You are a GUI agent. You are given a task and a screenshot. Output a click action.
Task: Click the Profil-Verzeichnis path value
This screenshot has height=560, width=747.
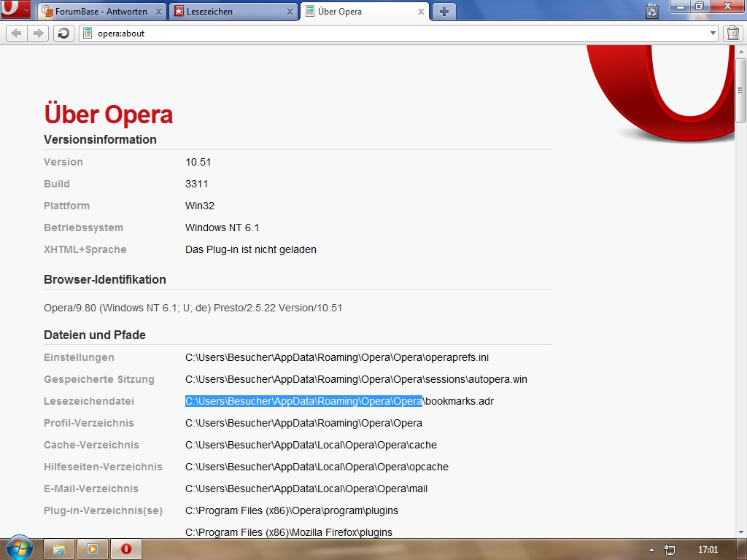(303, 423)
